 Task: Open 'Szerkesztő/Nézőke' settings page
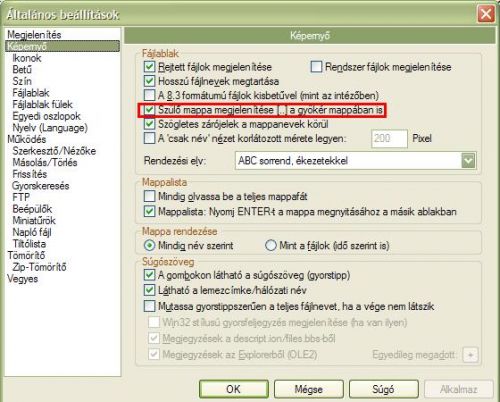coord(54,151)
